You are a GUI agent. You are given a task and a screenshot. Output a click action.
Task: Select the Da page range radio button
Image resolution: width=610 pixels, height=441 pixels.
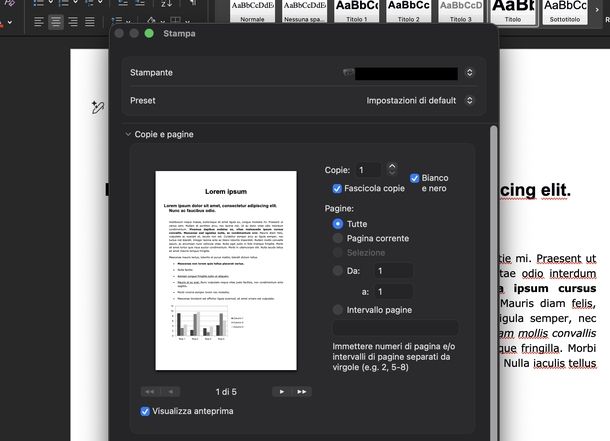(338, 271)
